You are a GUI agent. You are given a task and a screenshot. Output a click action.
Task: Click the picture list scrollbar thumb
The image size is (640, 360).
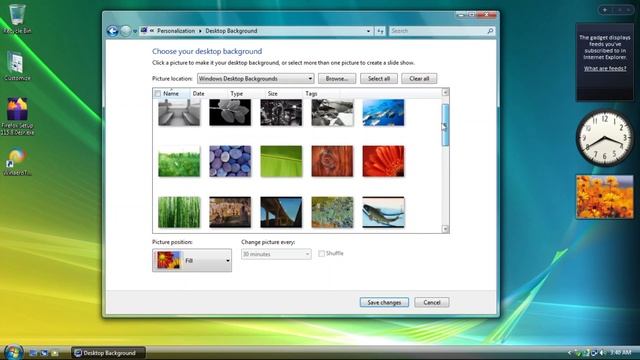pyautogui.click(x=445, y=125)
